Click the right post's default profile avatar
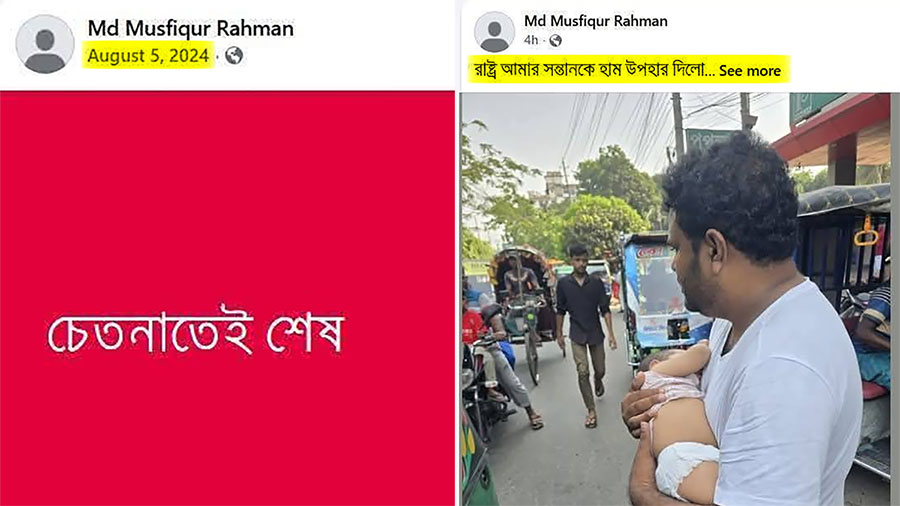This screenshot has width=900, height=506. coord(494,32)
